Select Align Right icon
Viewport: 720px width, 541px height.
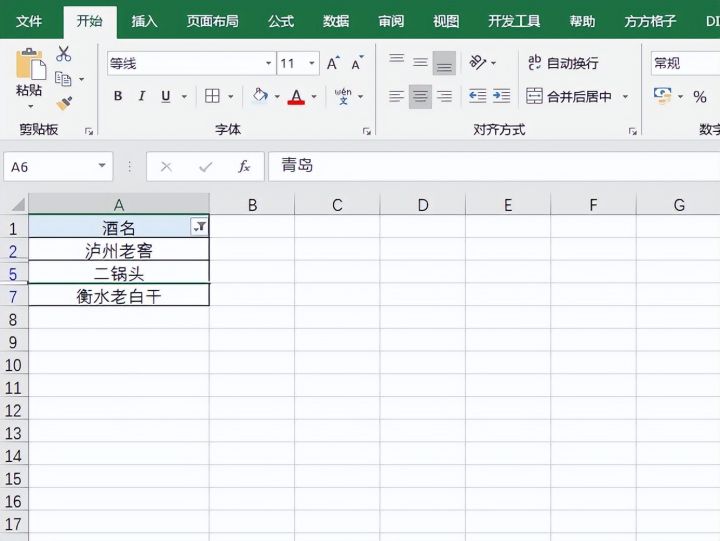(x=444, y=96)
